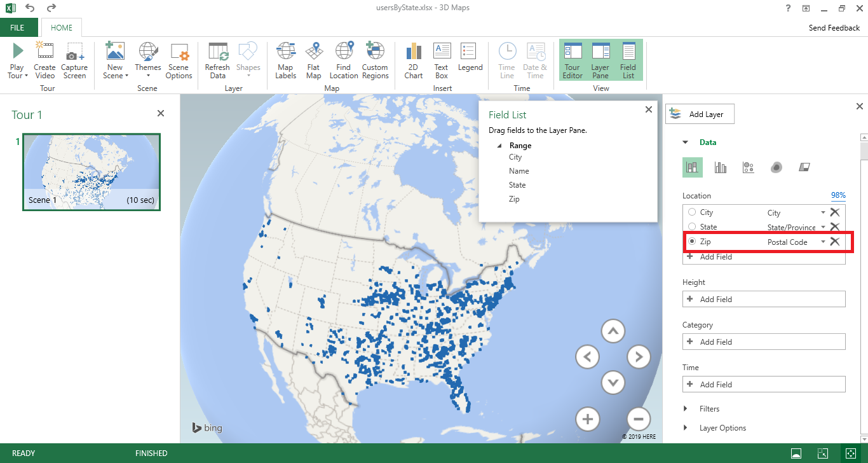The width and height of the screenshot is (868, 463).
Task: Zoom in on the map
Action: point(588,419)
